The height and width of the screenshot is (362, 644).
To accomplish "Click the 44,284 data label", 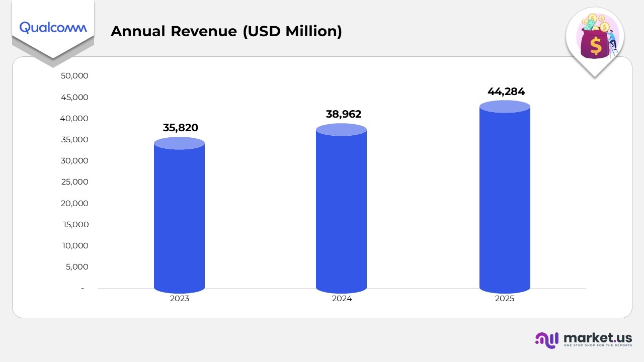I will (x=506, y=92).
